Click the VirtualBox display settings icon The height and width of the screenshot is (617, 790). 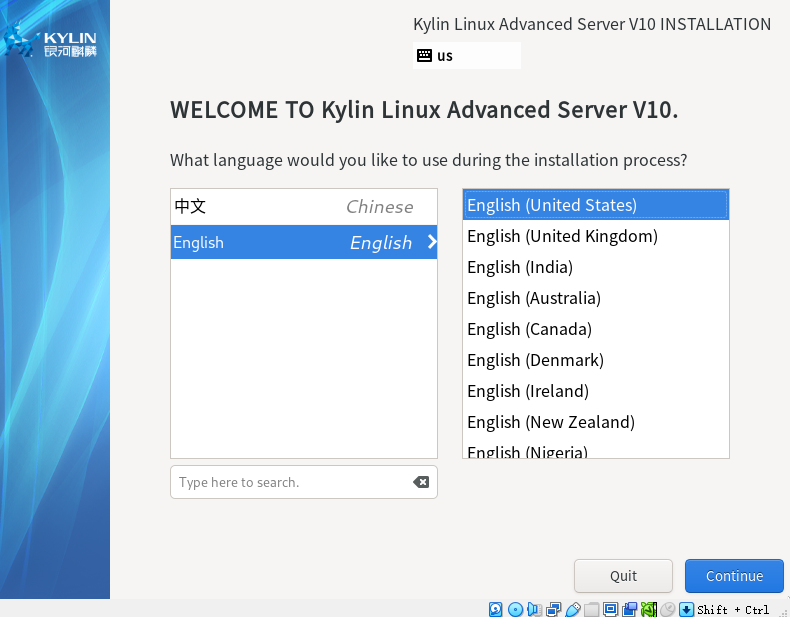coord(611,609)
